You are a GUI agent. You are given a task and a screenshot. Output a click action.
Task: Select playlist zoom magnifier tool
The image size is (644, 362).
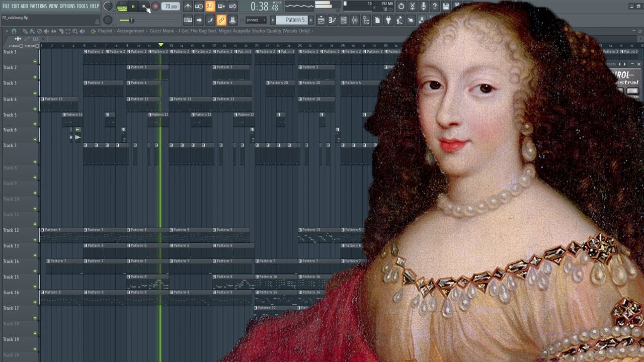[x=74, y=31]
